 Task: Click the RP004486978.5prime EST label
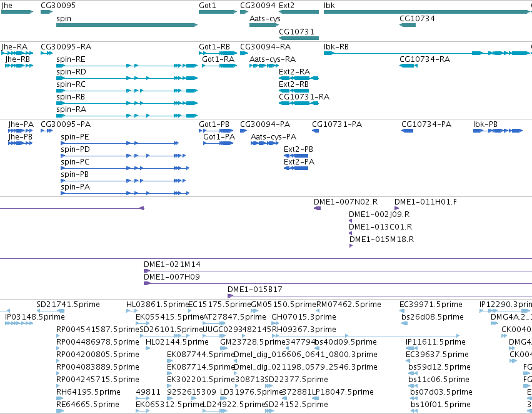(98, 342)
